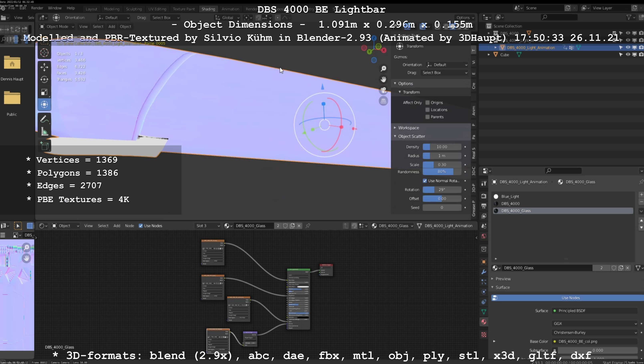Uncheck Use Normal Rotation checkbox
This screenshot has width=644, height=364.
pyautogui.click(x=425, y=181)
